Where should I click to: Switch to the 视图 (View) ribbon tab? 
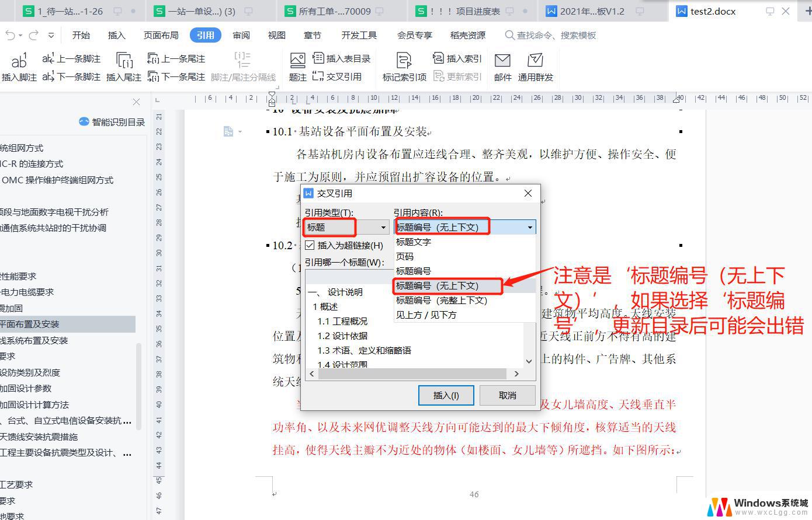tap(277, 35)
